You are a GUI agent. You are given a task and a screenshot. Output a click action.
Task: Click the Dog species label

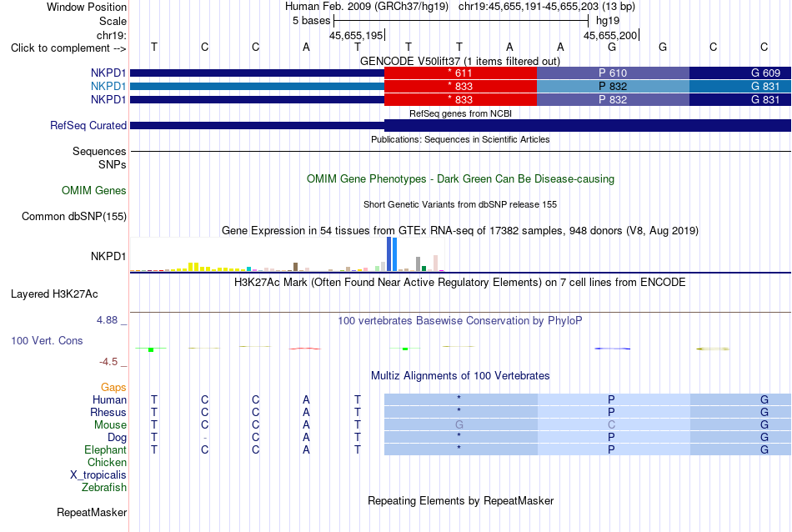pos(117,438)
